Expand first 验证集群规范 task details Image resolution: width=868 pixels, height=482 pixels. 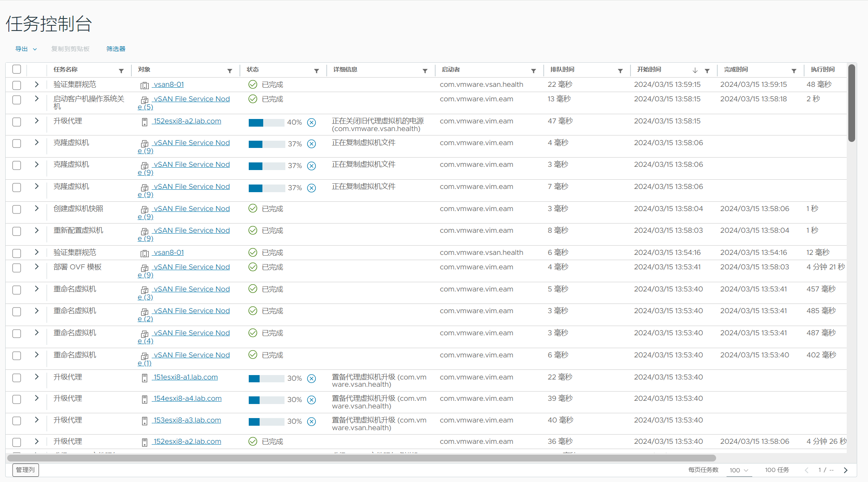point(37,84)
